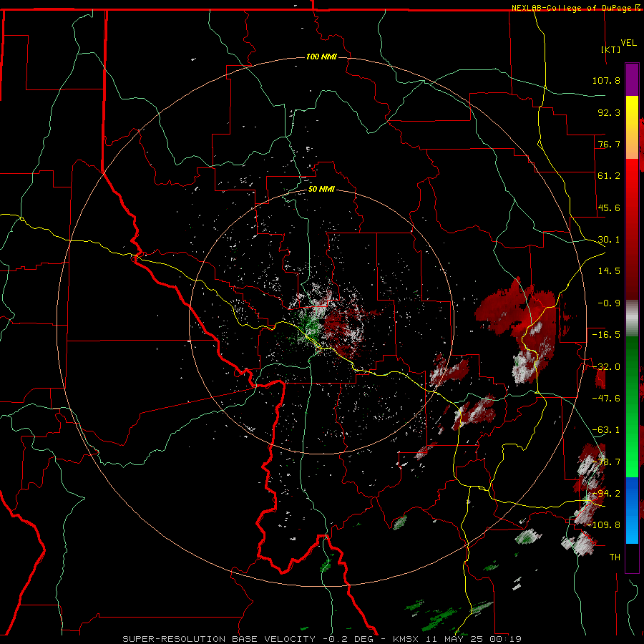Pick the purple segment atop the color bar
This screenshot has height=644, width=644.
[x=632, y=79]
